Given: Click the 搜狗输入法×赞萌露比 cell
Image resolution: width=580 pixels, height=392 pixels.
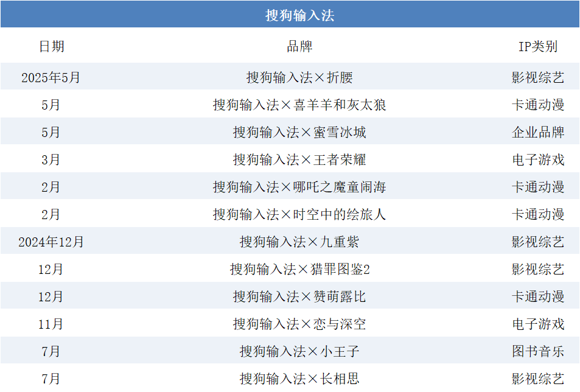Looking at the screenshot, I should coord(299,296).
